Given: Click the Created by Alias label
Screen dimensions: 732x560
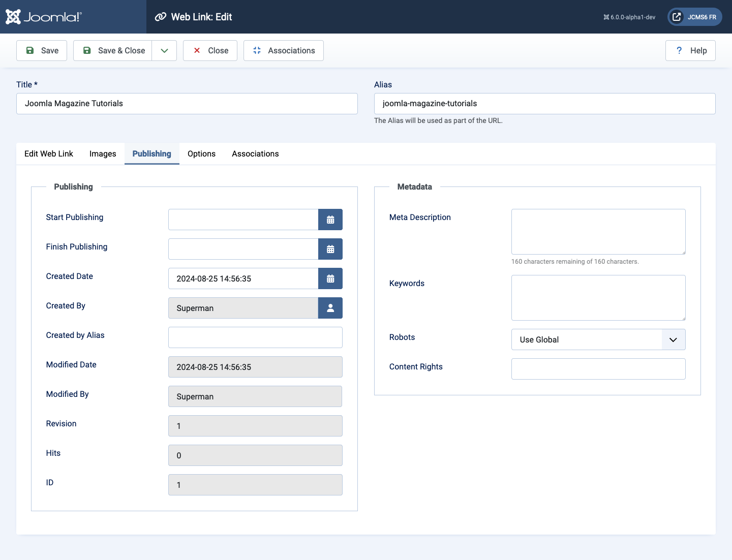Looking at the screenshot, I should 75,335.
